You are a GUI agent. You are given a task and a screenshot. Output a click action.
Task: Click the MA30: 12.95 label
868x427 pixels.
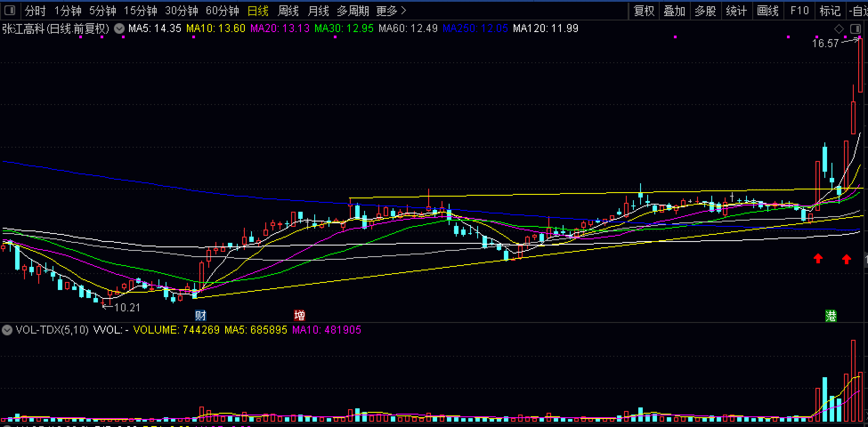point(344,28)
